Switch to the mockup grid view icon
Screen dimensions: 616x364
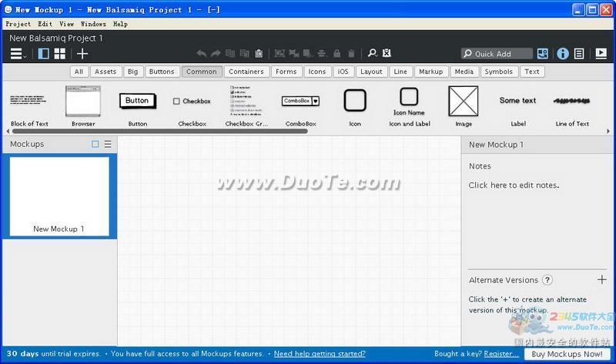[60, 53]
